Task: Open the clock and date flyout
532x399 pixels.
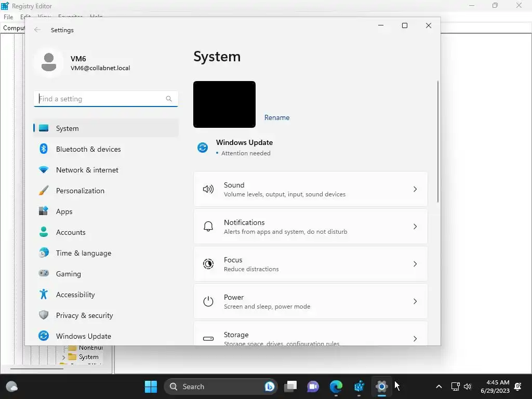Action: (495, 387)
